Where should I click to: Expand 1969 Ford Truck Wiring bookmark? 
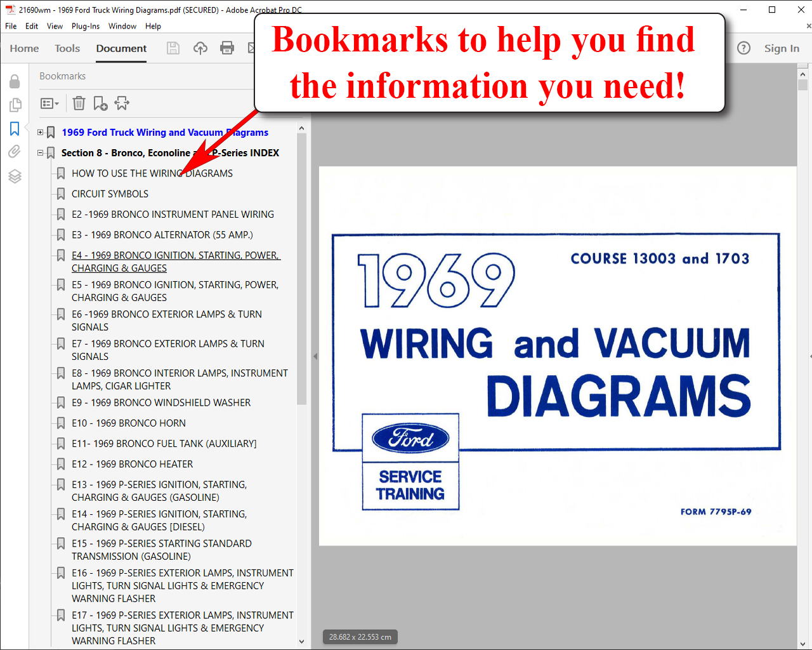41,133
